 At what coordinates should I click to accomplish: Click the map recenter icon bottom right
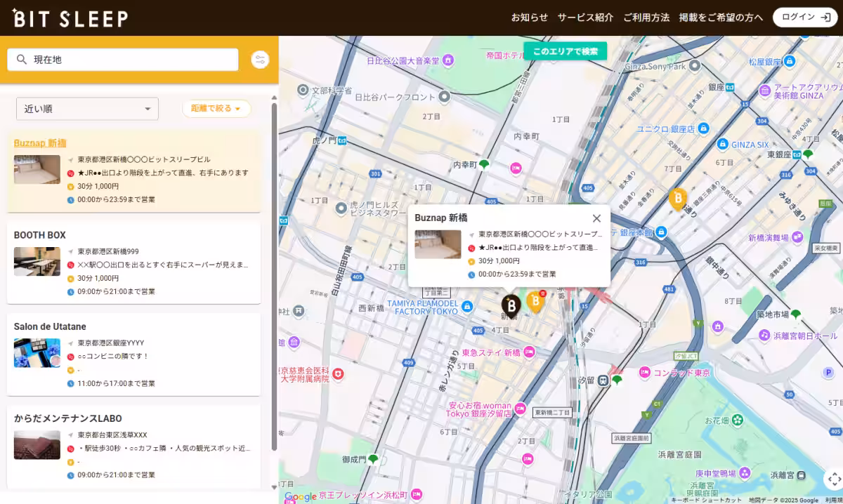coord(832,479)
